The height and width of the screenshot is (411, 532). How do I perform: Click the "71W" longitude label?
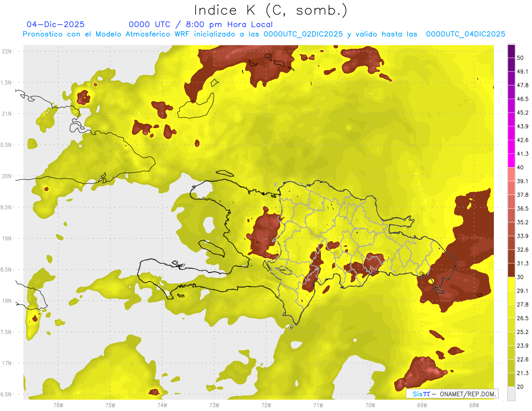[x=318, y=405]
